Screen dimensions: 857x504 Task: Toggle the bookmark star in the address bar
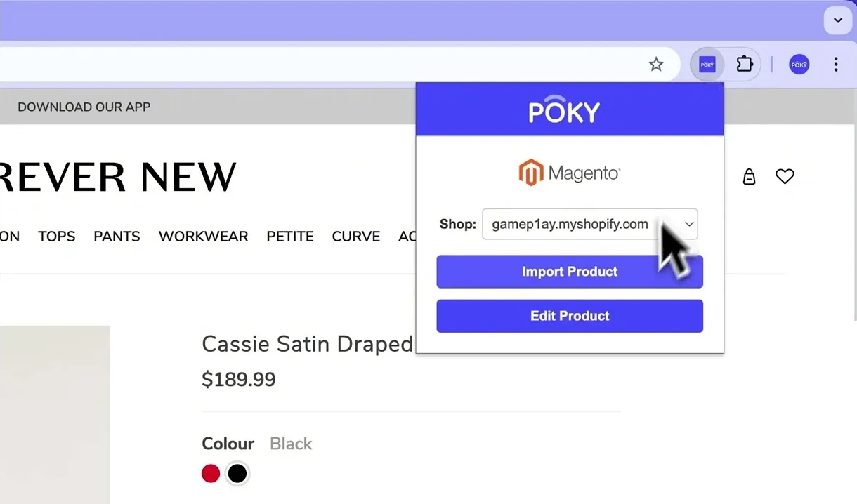[x=656, y=64]
